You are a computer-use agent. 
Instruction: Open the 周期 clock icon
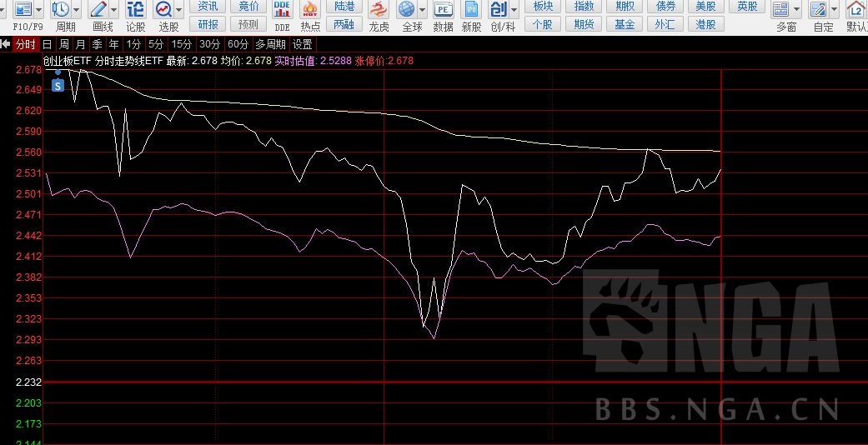pos(60,9)
